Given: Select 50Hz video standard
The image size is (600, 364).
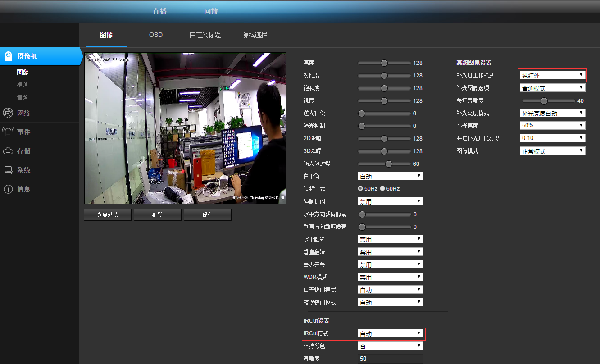Looking at the screenshot, I should (x=360, y=188).
